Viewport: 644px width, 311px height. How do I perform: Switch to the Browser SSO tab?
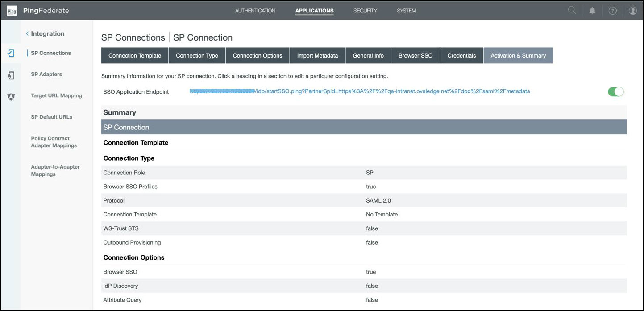[x=415, y=56]
